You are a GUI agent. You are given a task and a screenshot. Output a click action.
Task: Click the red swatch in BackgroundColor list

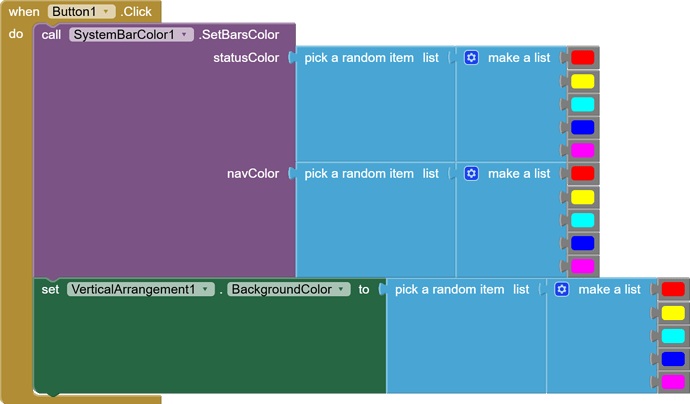673,289
